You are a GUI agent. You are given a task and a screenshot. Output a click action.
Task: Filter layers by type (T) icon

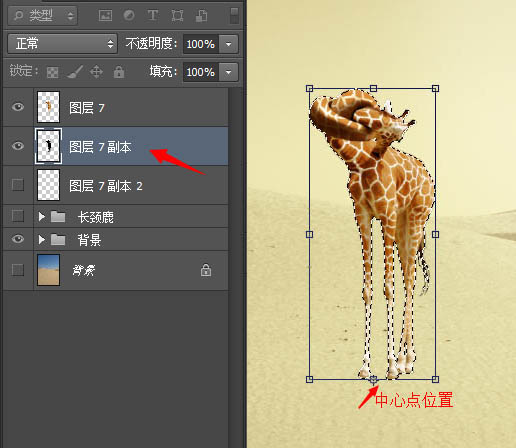153,15
